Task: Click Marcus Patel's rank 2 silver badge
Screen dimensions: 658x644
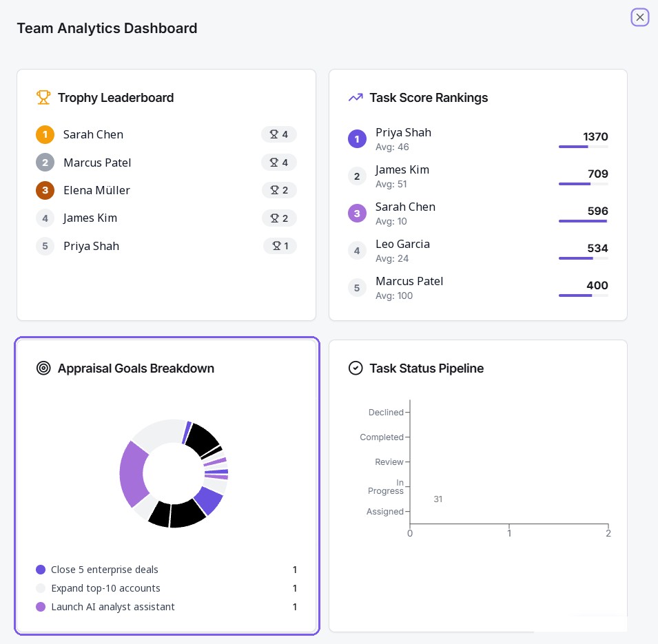Action: (x=45, y=163)
